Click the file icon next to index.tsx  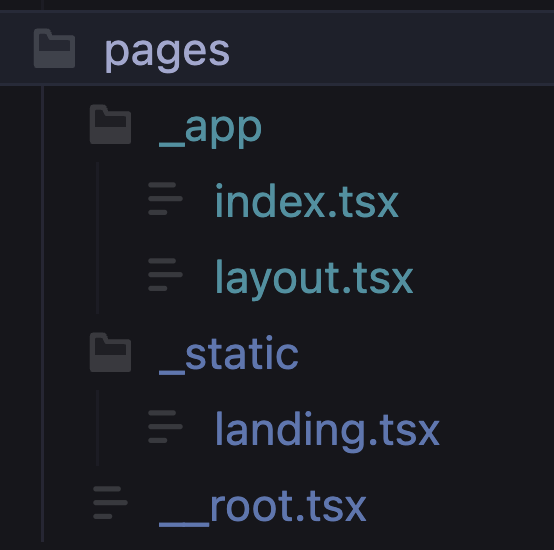pyautogui.click(x=165, y=199)
